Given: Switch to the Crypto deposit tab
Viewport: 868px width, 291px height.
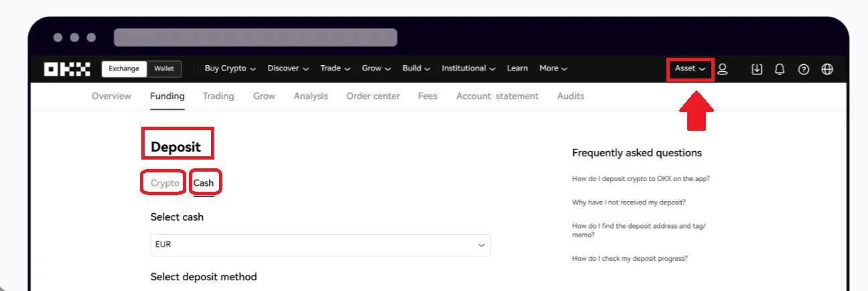Looking at the screenshot, I should tap(165, 183).
